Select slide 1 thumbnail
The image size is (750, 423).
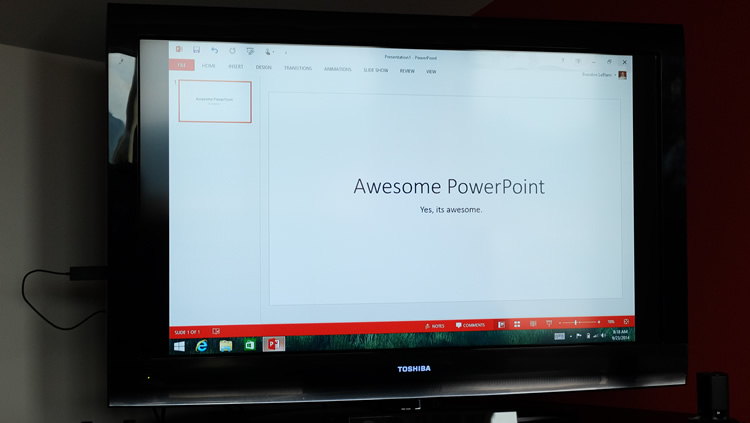tap(215, 101)
